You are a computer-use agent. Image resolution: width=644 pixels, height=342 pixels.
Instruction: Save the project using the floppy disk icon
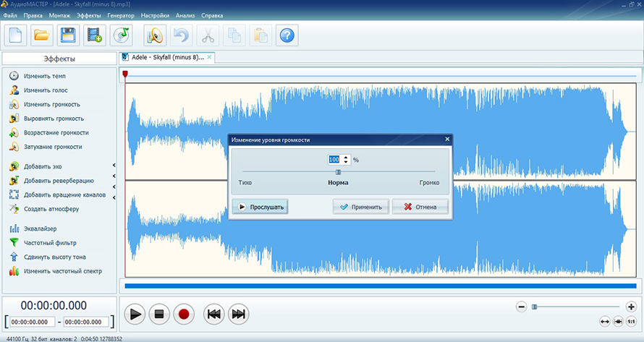click(x=67, y=34)
